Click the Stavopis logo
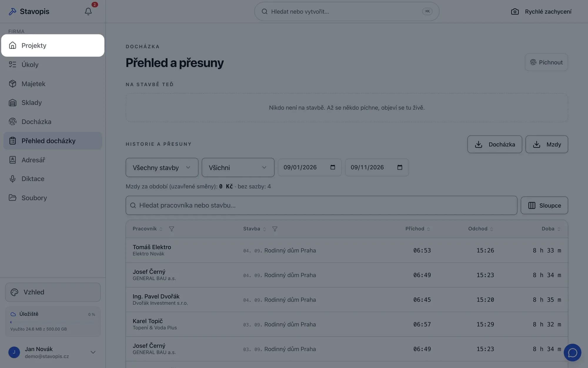The height and width of the screenshot is (368, 588). (29, 11)
